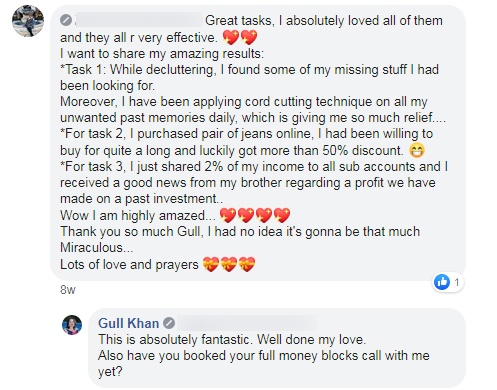Image resolution: width=497 pixels, height=390 pixels.
Task: Open the blurred commenter name in top comment
Action: point(139,20)
